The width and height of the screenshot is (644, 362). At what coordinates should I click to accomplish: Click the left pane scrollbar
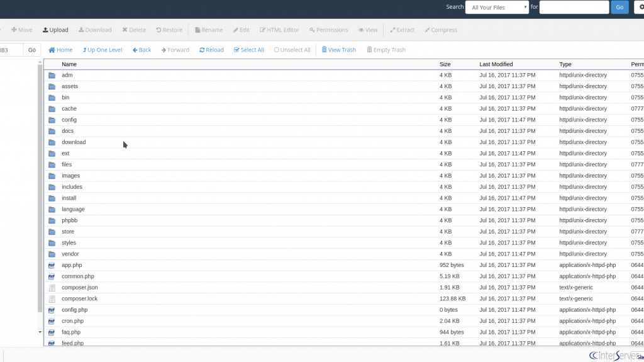tap(40, 188)
